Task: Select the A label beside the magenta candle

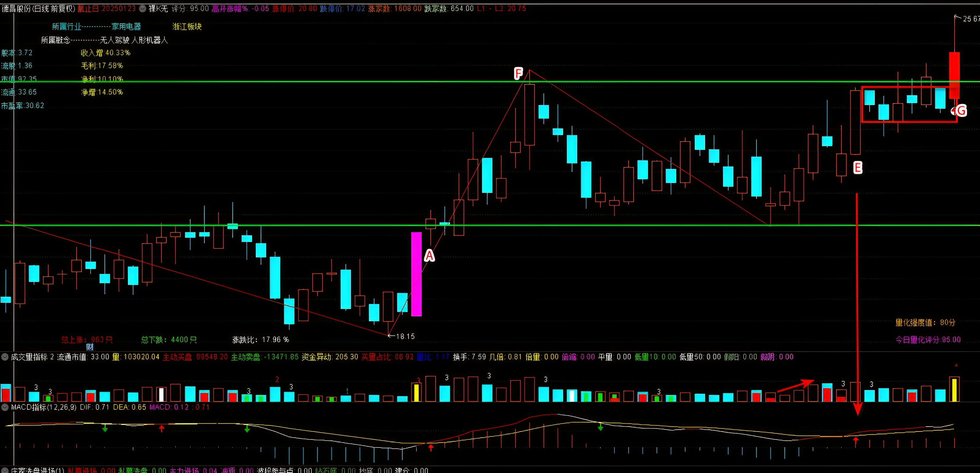Action: (x=429, y=256)
